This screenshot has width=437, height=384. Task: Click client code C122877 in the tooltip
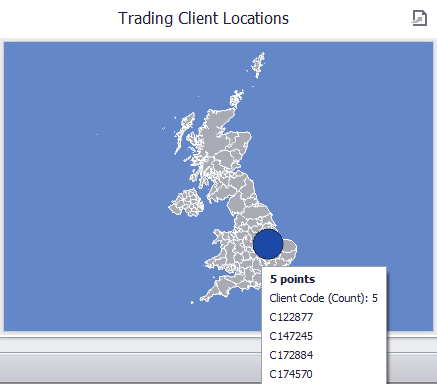coord(291,317)
